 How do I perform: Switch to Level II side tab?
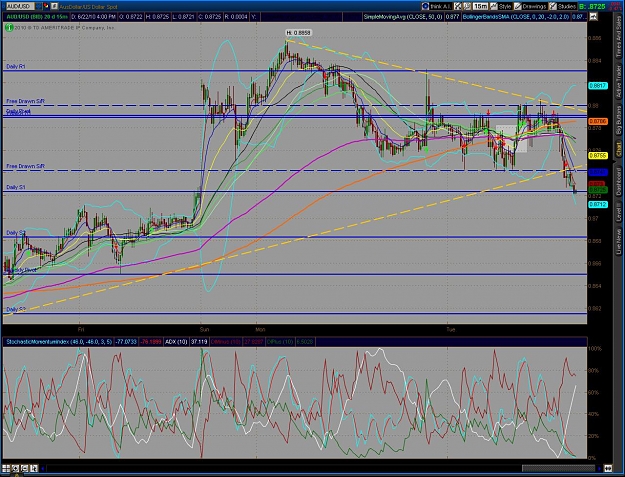619,214
